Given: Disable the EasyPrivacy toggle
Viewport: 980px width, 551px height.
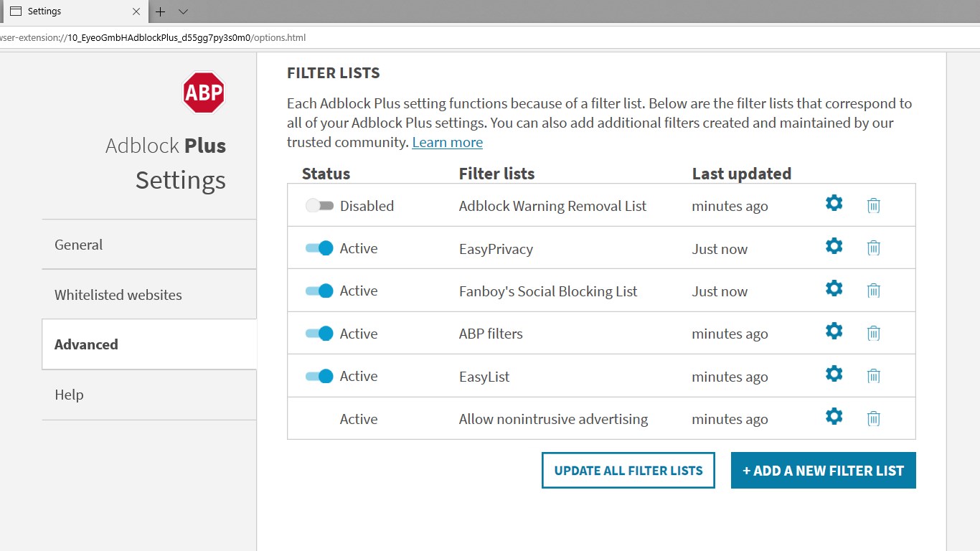Looking at the screenshot, I should tap(319, 248).
